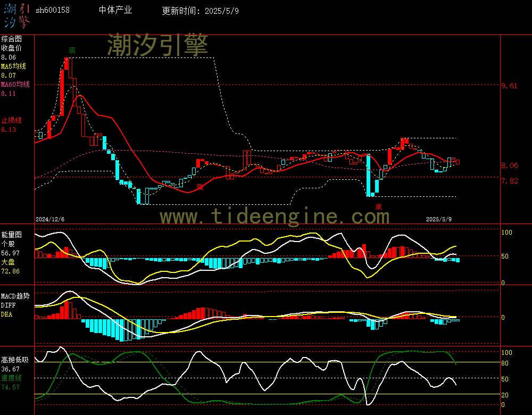The image size is (532, 415).
Task: Click the MA5 value 8.07
Action: click(x=8, y=76)
